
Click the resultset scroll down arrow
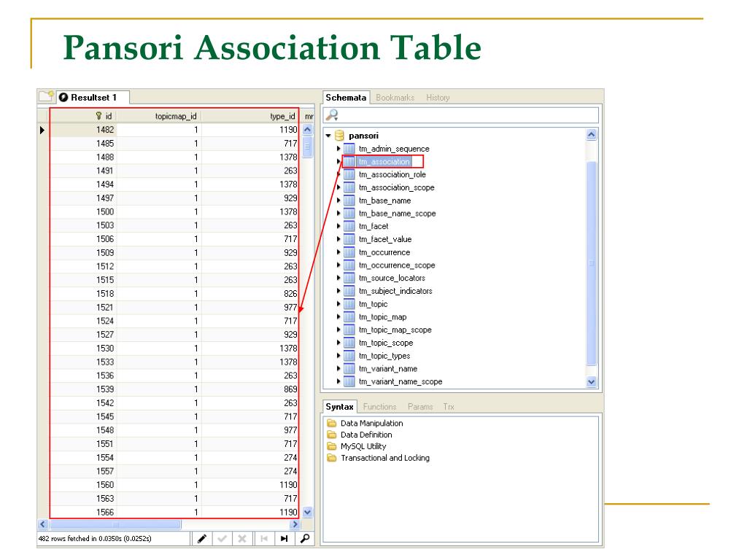[307, 513]
